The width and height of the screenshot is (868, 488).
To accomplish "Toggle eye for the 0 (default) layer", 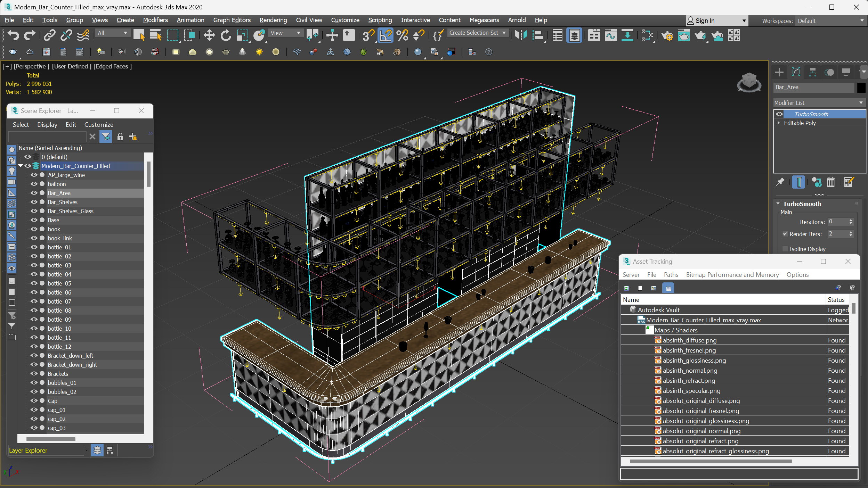I will (x=28, y=157).
